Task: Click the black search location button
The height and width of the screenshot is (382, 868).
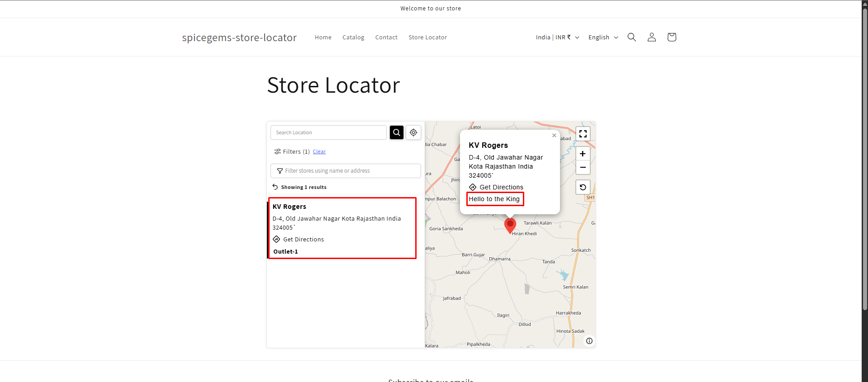Action: [397, 132]
